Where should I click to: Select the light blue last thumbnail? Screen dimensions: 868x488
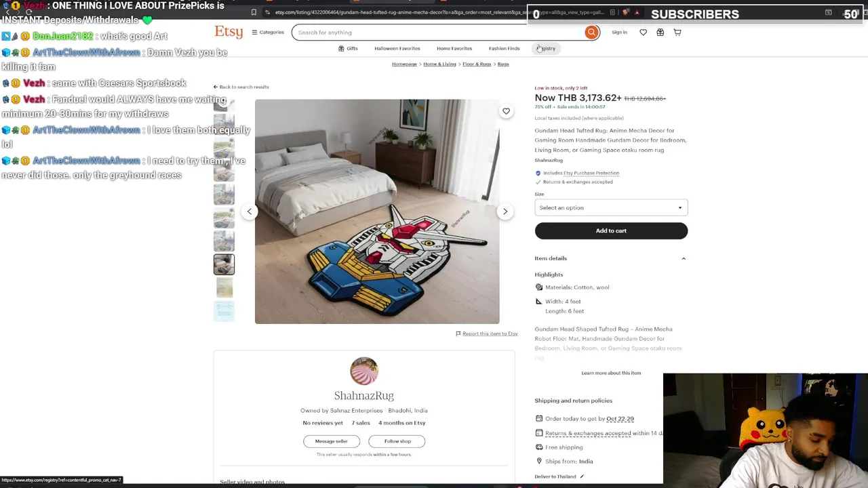(x=224, y=310)
